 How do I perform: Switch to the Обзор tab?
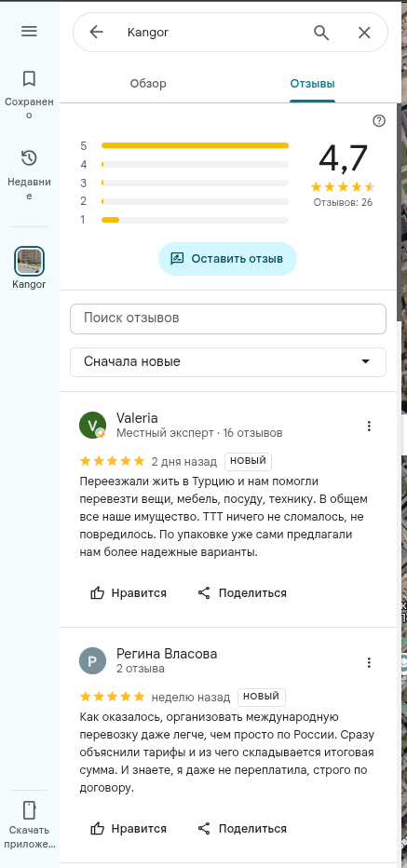[x=148, y=84]
